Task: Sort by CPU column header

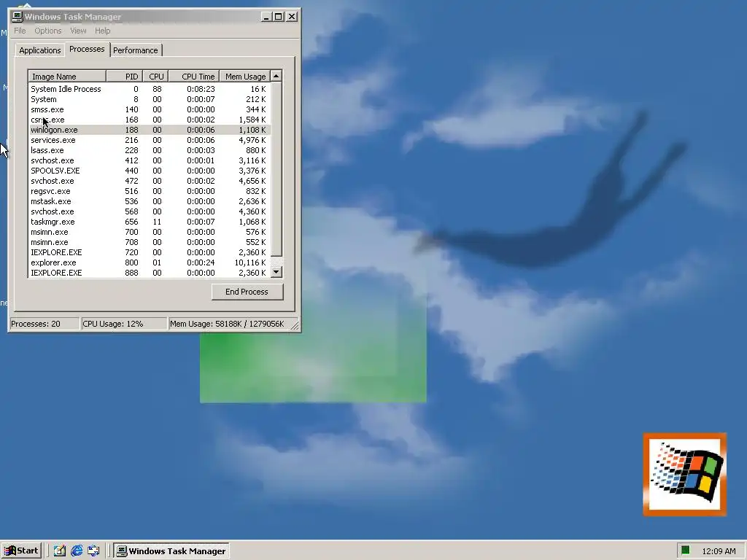Action: [x=155, y=76]
